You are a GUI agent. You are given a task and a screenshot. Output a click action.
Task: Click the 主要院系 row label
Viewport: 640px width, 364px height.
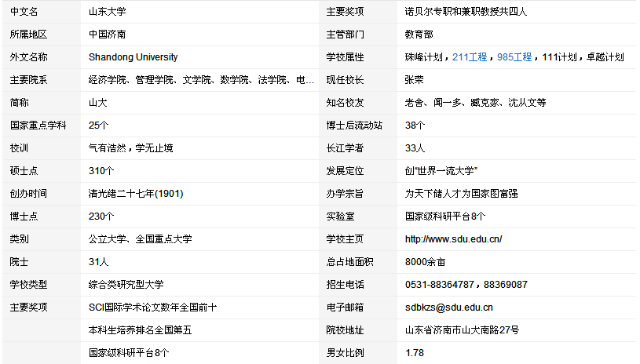28,80
